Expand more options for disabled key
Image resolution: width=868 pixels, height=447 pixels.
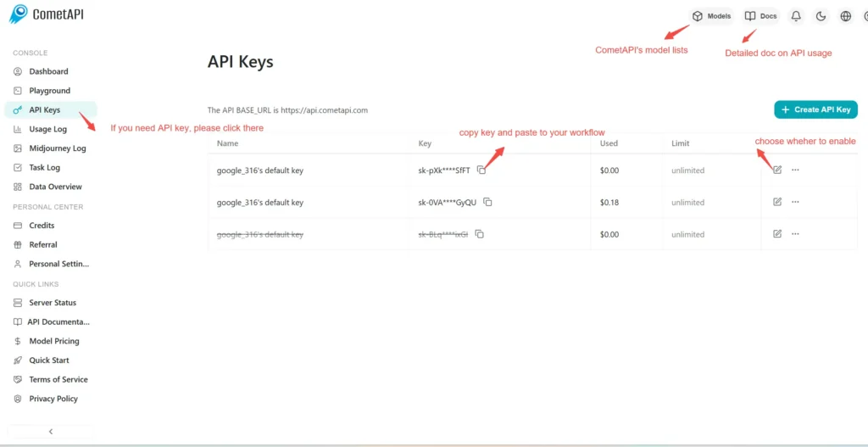pyautogui.click(x=795, y=234)
